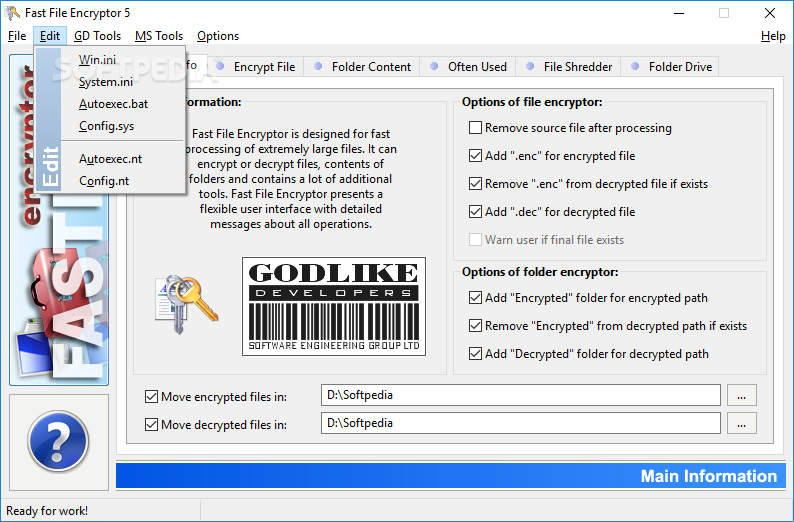Toggle Add "Encrypted" folder for encrypted path
794x522 pixels.
pos(588,298)
